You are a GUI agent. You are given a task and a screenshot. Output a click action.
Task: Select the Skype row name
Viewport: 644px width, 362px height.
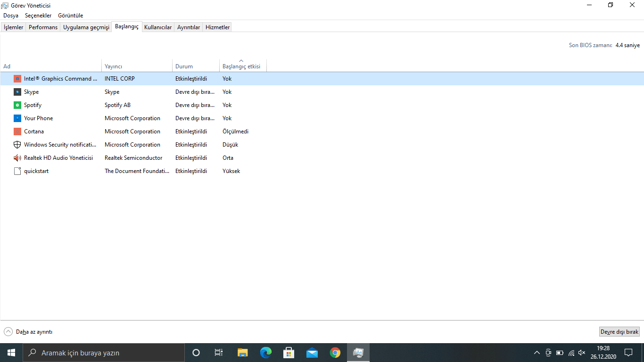pyautogui.click(x=32, y=92)
